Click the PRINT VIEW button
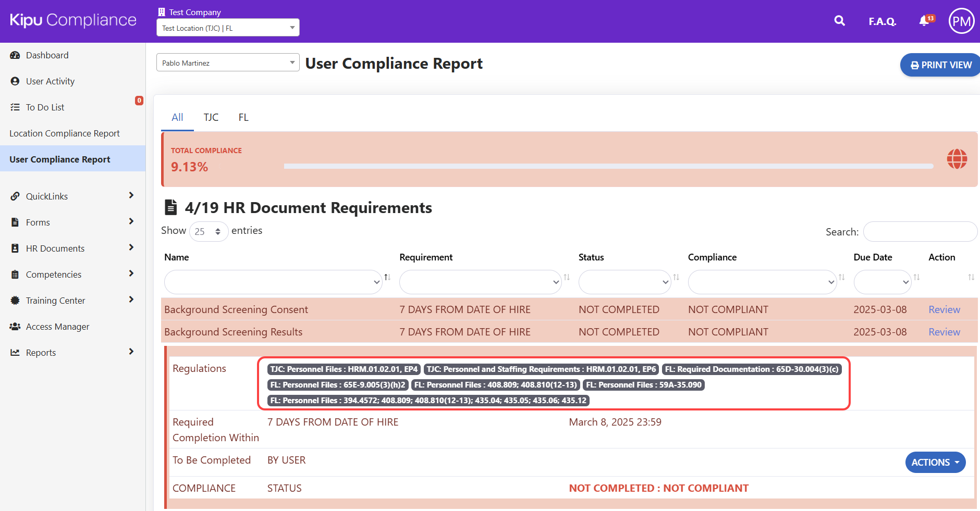980x511 pixels. [x=940, y=65]
